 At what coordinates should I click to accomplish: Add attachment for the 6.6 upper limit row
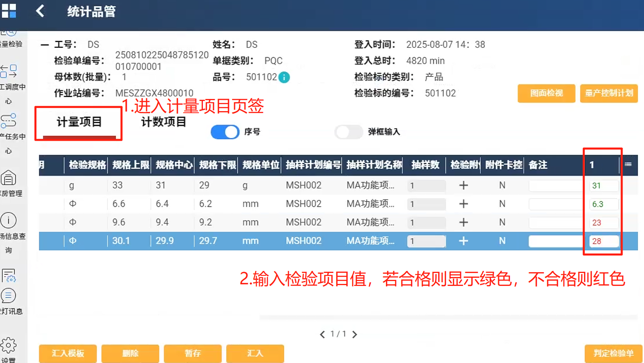(x=463, y=204)
